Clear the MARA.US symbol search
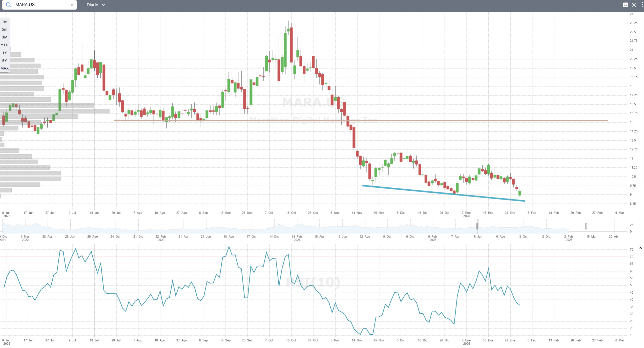The image size is (644, 348). pyautogui.click(x=72, y=5)
